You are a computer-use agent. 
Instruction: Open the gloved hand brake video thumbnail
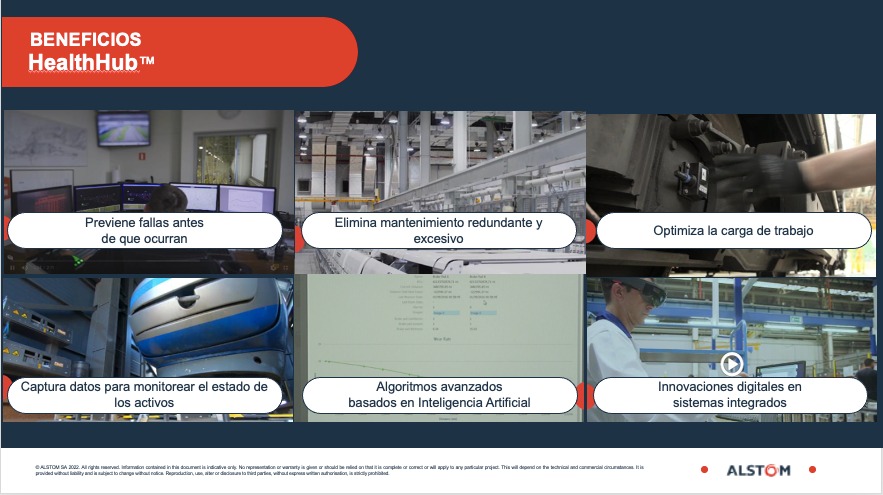pyautogui.click(x=731, y=160)
